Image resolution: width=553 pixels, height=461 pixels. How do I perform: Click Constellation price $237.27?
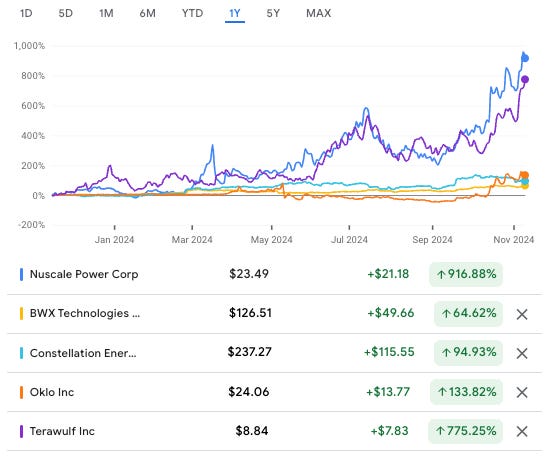click(x=250, y=352)
